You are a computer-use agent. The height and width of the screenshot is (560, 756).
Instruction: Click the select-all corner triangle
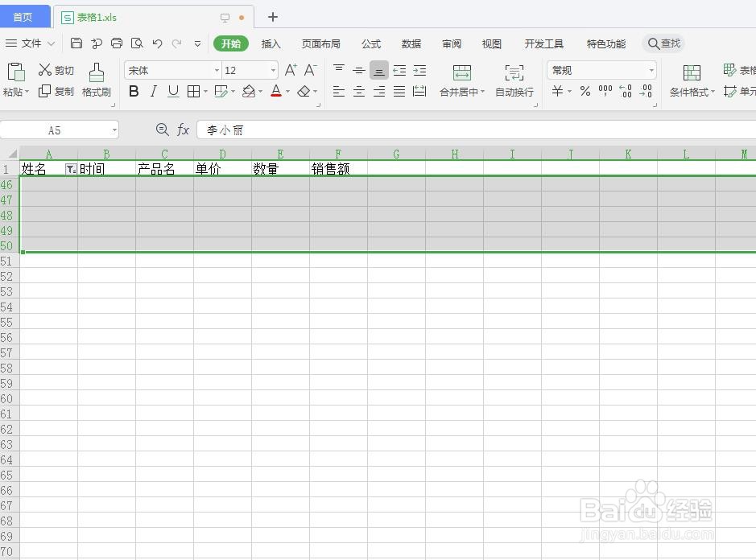tap(12, 154)
